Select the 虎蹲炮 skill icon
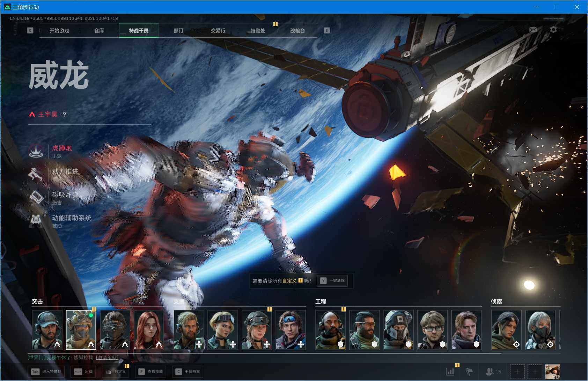This screenshot has height=381, width=588. [x=36, y=151]
